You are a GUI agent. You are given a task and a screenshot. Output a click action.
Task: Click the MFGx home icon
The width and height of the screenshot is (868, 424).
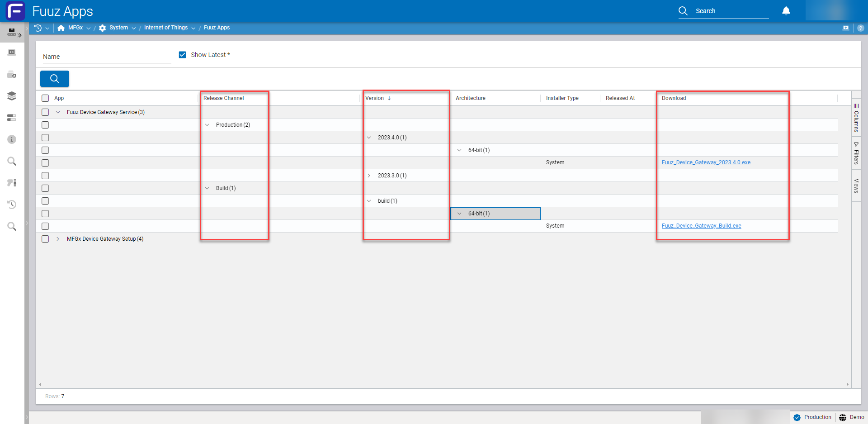click(x=61, y=28)
